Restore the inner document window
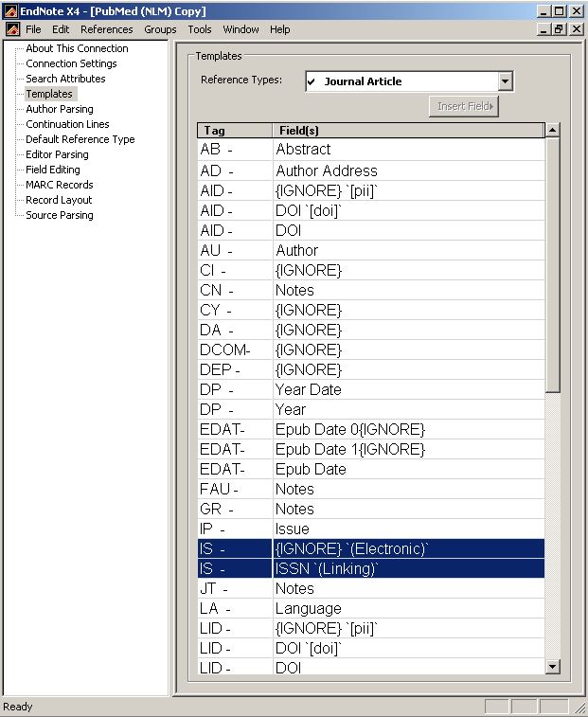Image resolution: width=588 pixels, height=717 pixels. point(559,29)
